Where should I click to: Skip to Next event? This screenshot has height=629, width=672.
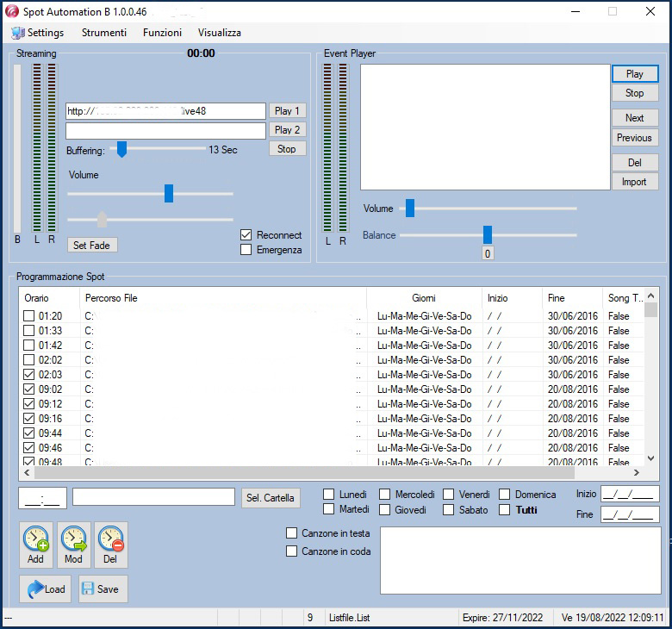[x=635, y=118]
